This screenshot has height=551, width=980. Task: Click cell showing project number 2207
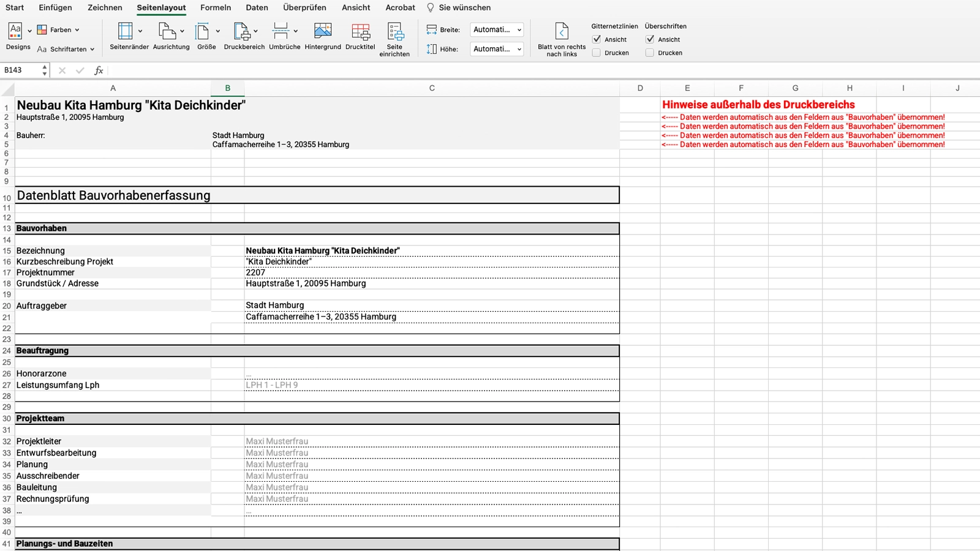(431, 272)
